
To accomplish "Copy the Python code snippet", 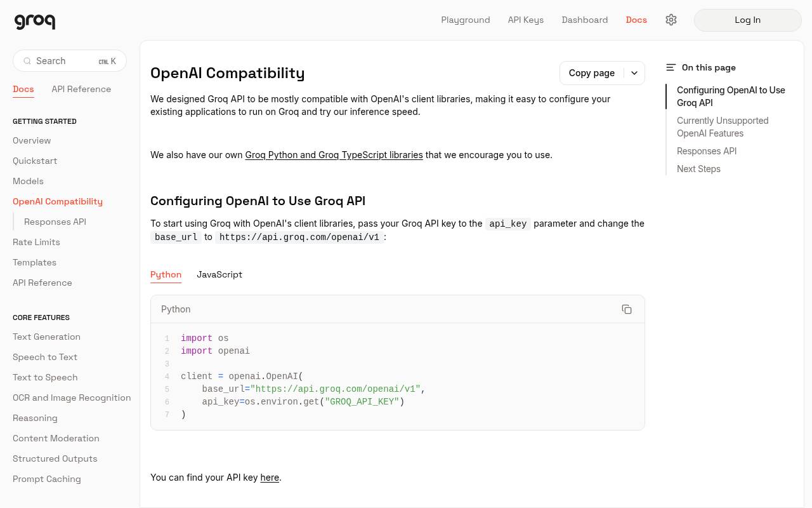I will 627,309.
